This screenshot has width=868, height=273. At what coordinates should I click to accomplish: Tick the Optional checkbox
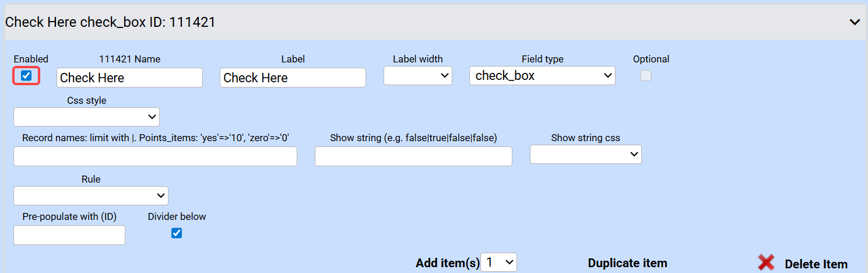pos(645,75)
